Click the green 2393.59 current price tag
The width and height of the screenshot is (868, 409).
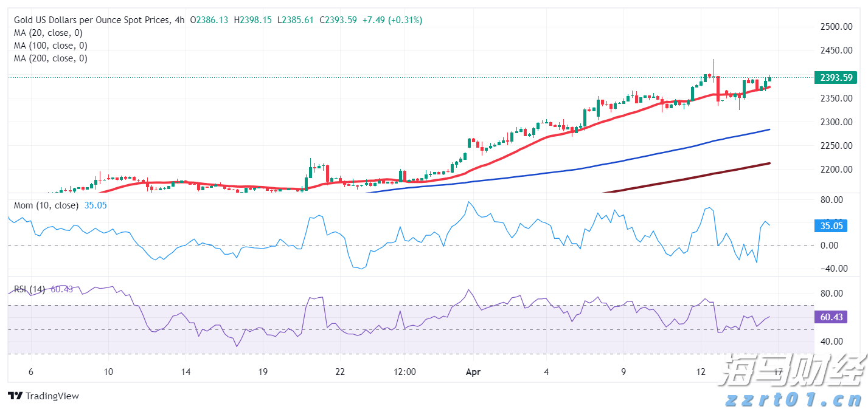point(835,77)
